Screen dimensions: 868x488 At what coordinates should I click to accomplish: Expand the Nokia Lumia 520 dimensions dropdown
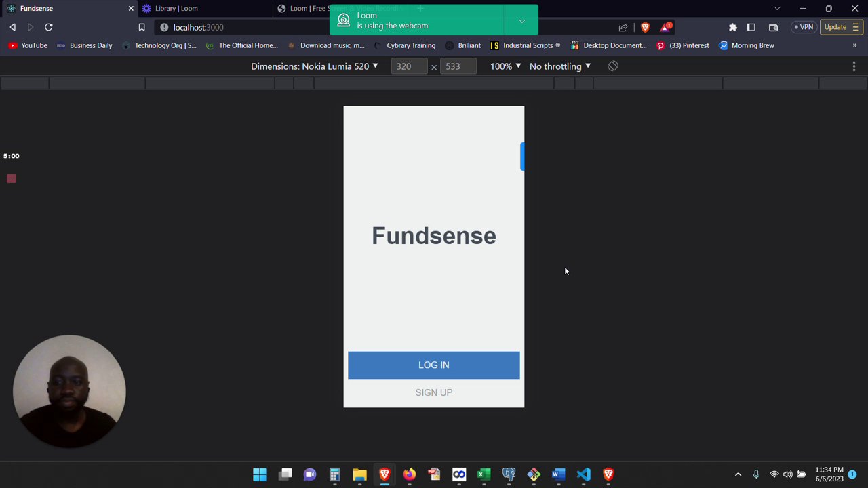pyautogui.click(x=315, y=66)
